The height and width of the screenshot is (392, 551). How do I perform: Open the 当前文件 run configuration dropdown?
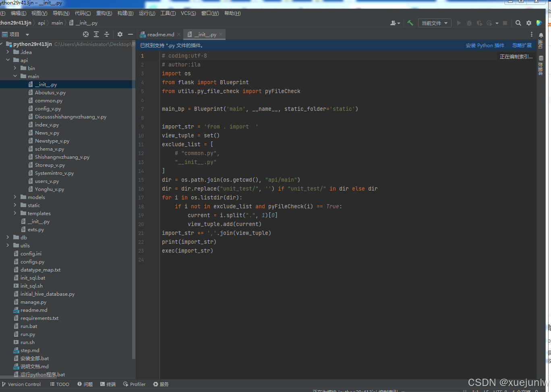coord(435,23)
